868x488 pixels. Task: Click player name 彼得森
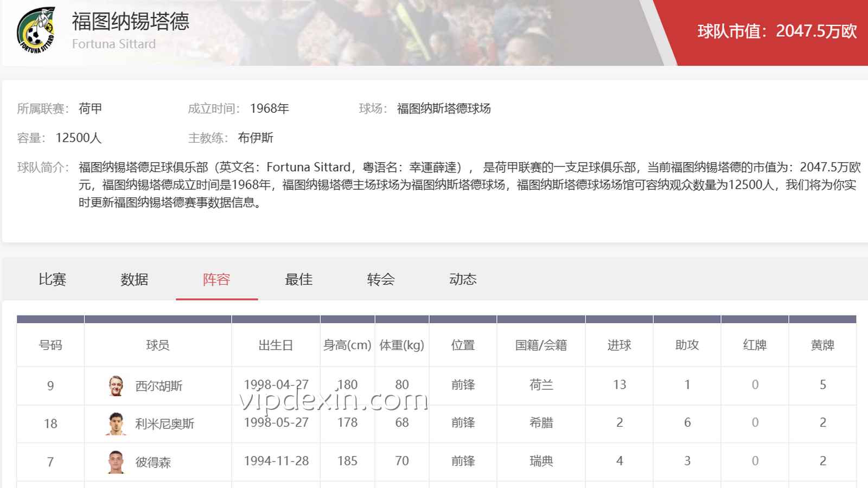tap(153, 463)
